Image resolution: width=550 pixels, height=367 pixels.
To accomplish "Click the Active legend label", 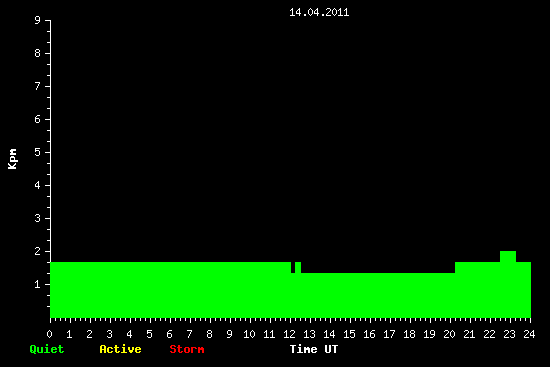I will 120,349.
